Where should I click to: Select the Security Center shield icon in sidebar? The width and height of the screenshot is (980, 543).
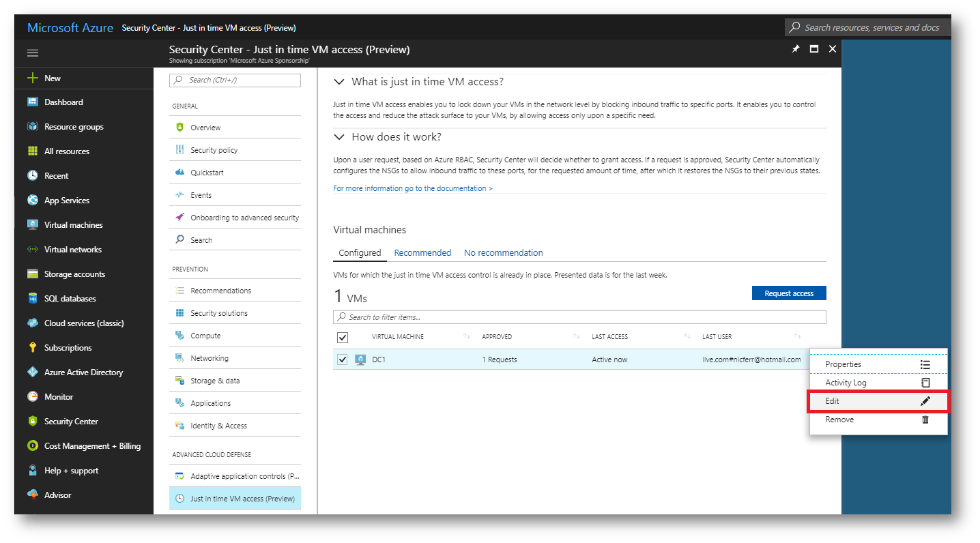pyautogui.click(x=32, y=422)
